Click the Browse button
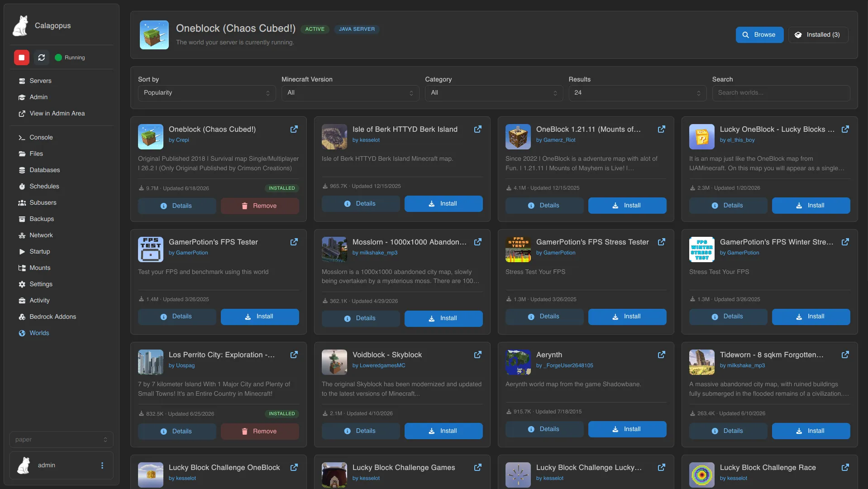The height and width of the screenshot is (489, 868). (759, 35)
